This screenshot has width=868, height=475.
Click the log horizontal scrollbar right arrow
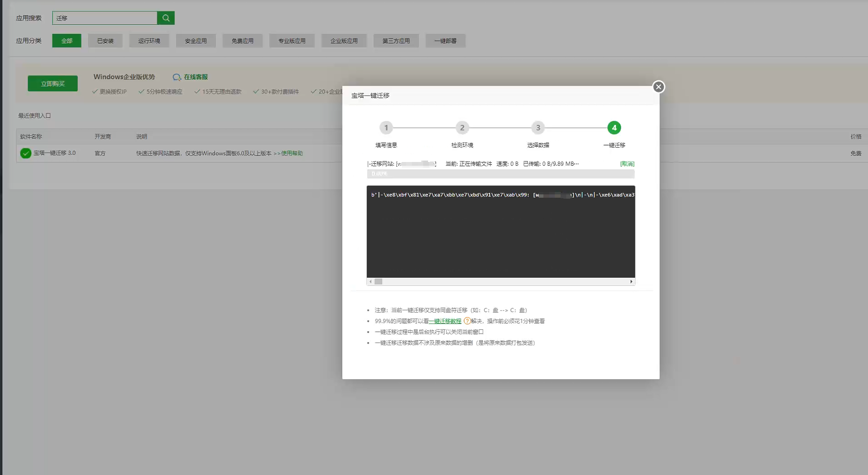[632, 282]
